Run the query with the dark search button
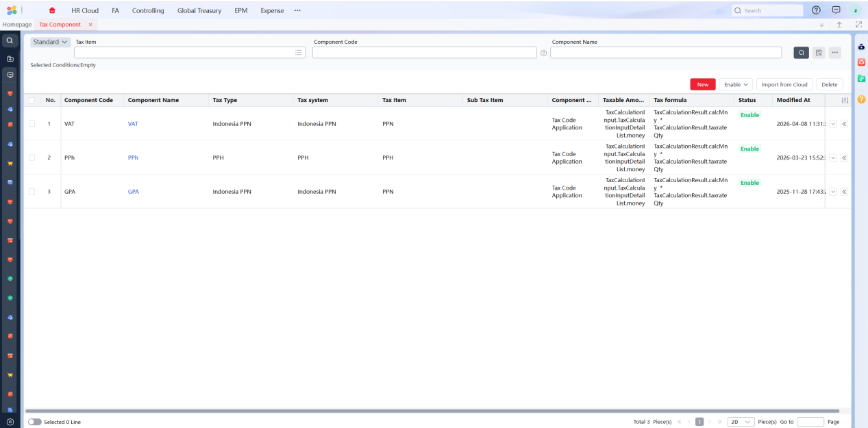868x428 pixels. (801, 53)
